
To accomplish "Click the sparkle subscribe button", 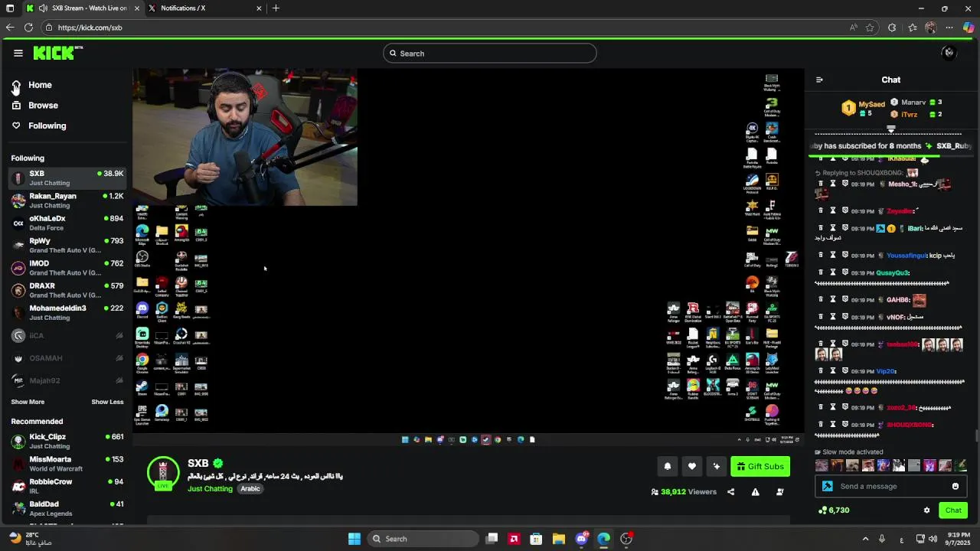I will (717, 466).
